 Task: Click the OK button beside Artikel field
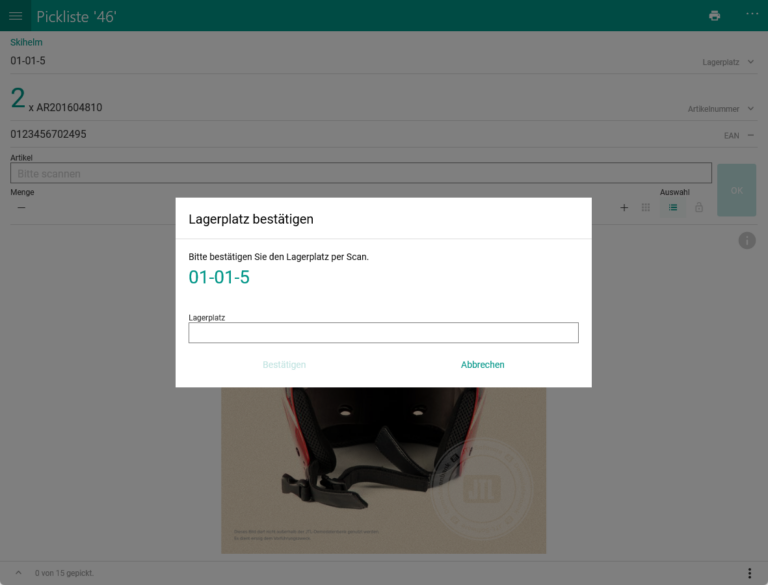tap(737, 190)
